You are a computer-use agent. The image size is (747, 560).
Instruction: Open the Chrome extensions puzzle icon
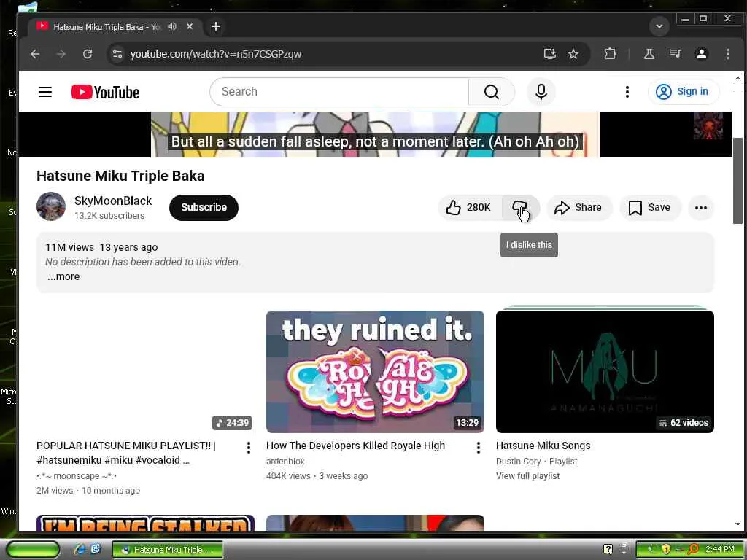pyautogui.click(x=610, y=54)
